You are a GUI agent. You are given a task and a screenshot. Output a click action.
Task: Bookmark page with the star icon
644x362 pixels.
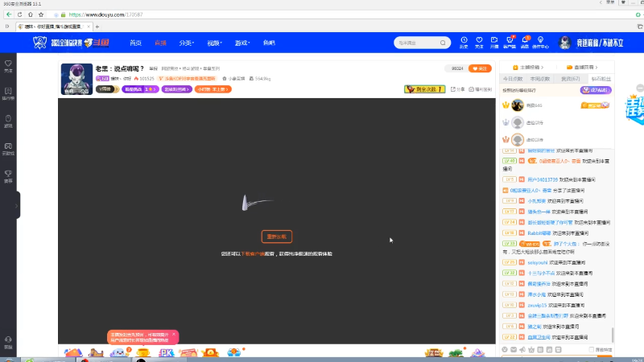[x=41, y=14]
